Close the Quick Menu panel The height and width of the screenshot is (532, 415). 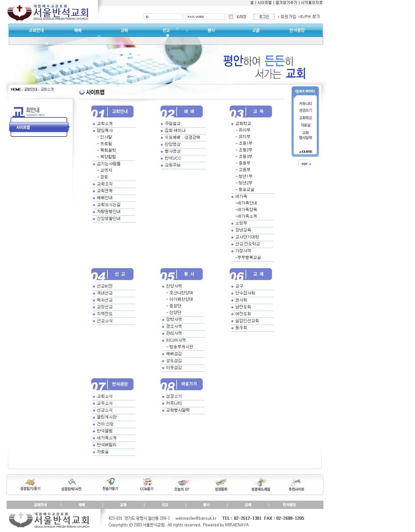click(x=306, y=152)
